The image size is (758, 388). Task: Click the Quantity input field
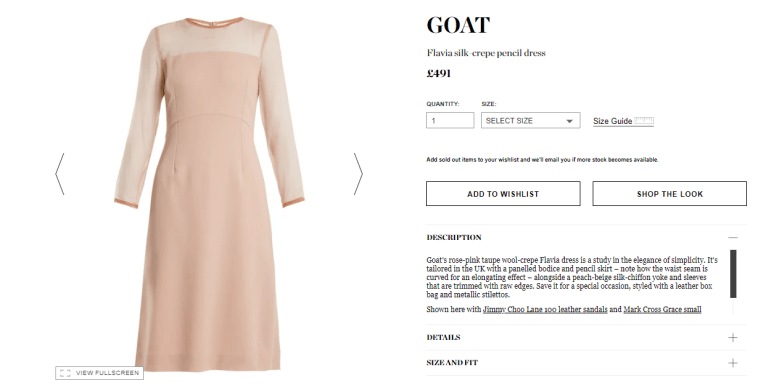coord(450,121)
